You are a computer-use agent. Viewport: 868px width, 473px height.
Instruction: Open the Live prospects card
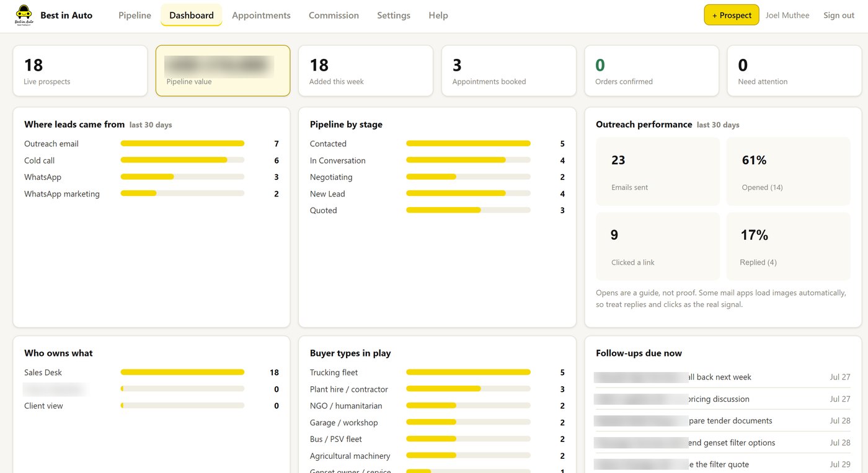coord(80,71)
